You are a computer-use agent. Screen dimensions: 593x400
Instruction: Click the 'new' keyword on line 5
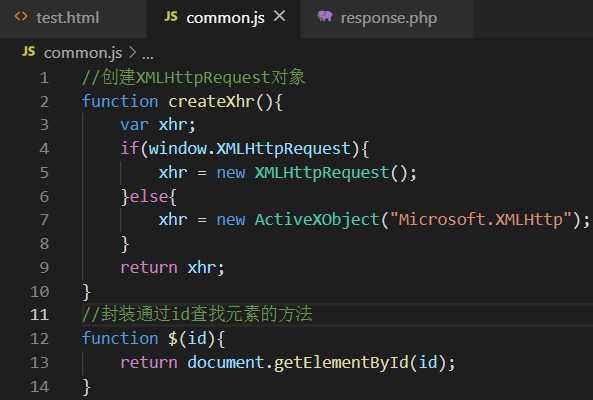(x=231, y=173)
